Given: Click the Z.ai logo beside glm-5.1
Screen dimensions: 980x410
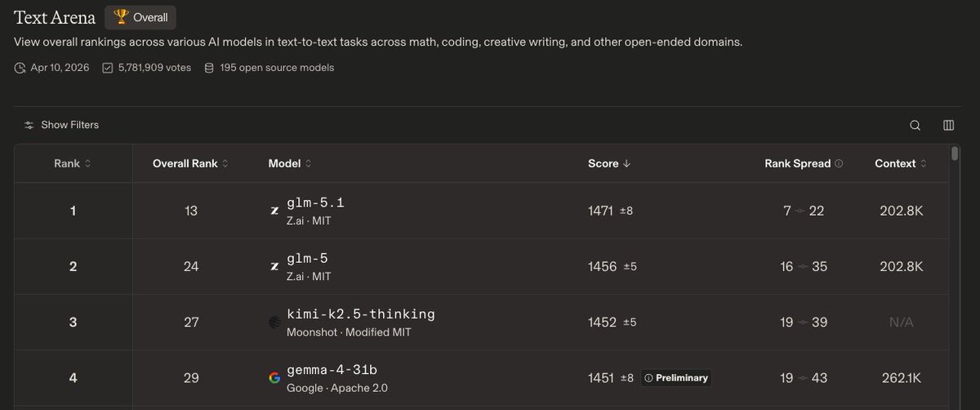Looking at the screenshot, I should pos(274,211).
